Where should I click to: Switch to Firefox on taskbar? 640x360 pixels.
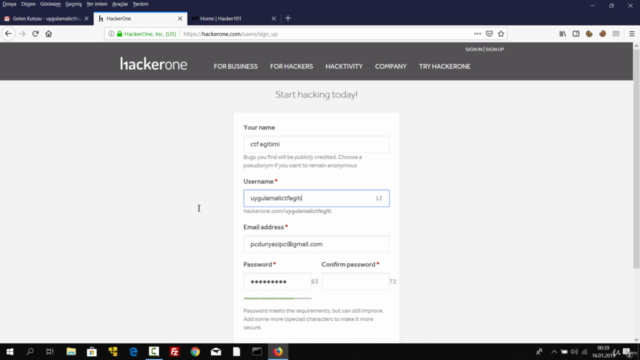278,351
